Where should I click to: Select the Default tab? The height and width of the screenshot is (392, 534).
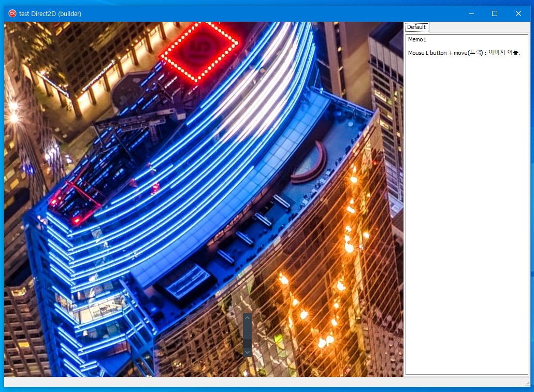pyautogui.click(x=416, y=27)
